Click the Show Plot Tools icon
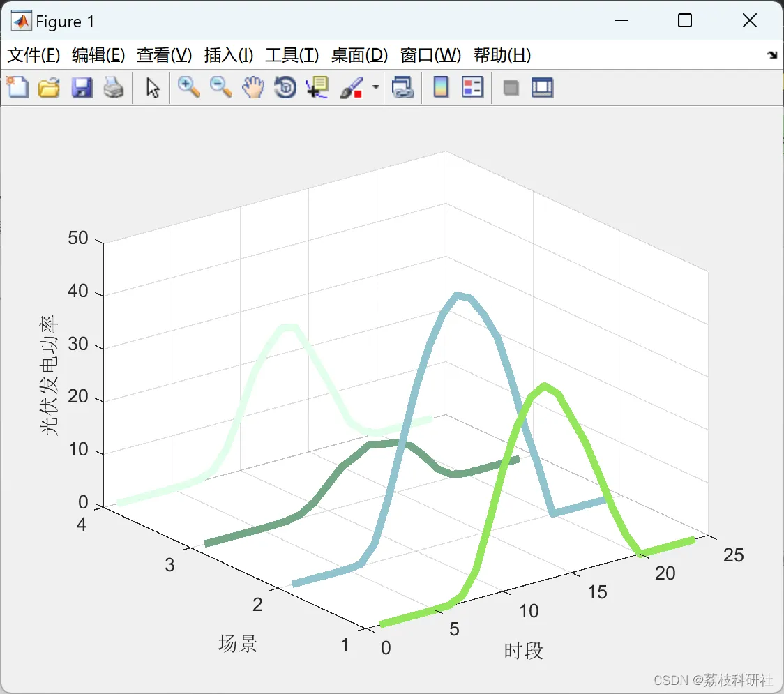 (x=542, y=87)
